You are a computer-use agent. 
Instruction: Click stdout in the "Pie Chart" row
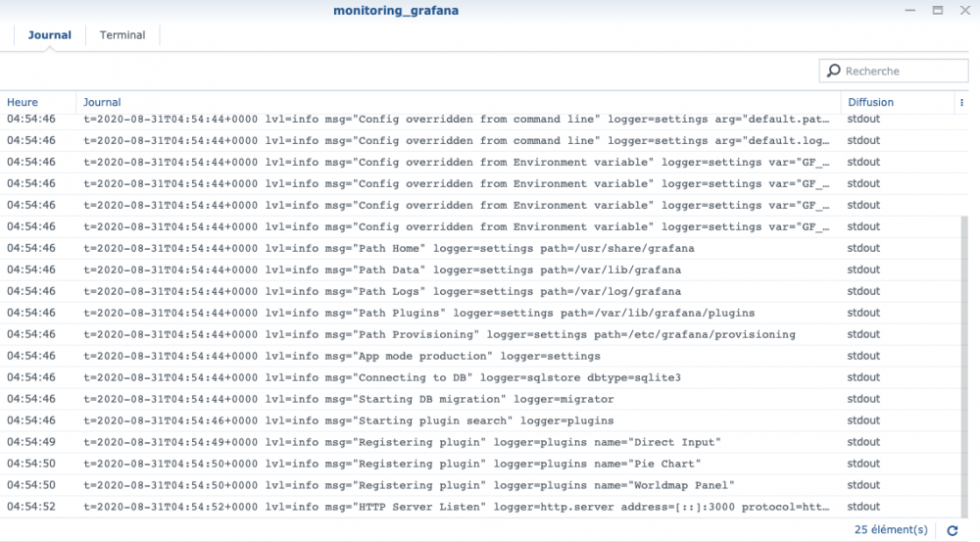[863, 464]
